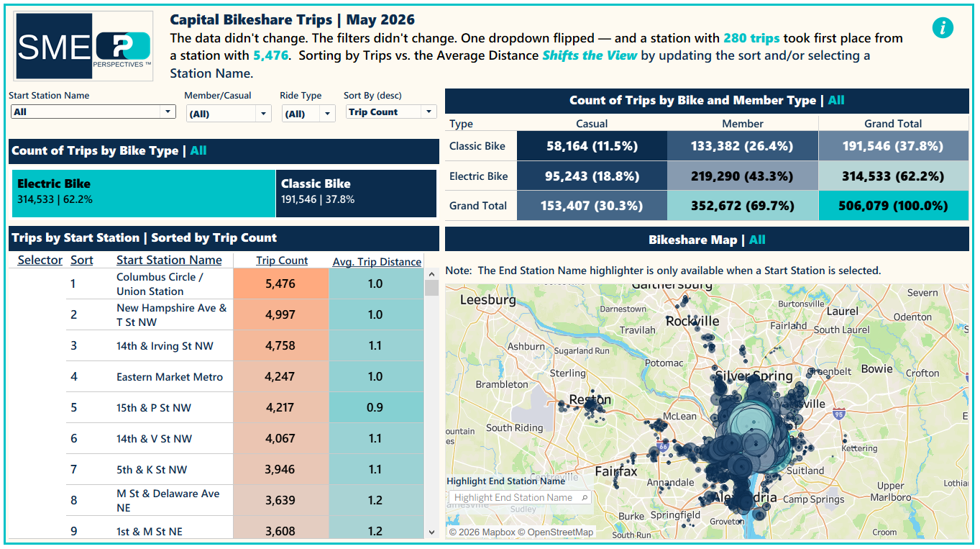Click the Casual column header

click(x=592, y=124)
